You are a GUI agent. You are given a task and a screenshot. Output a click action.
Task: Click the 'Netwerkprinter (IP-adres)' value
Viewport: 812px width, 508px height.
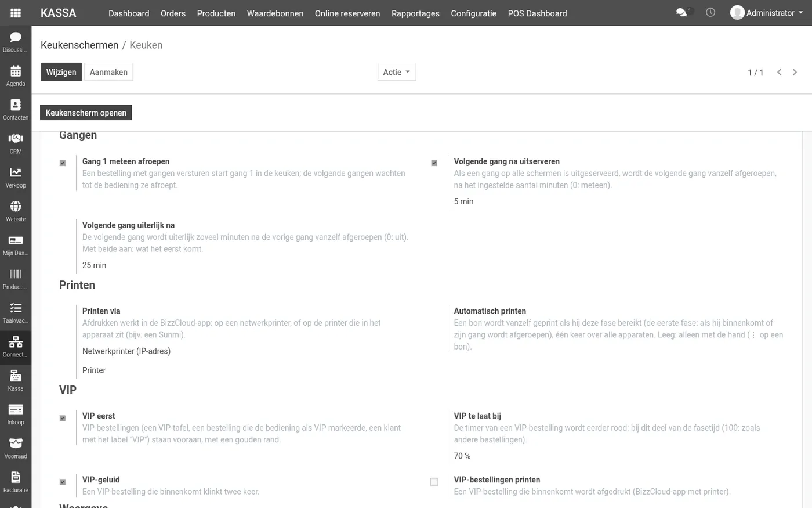click(126, 351)
